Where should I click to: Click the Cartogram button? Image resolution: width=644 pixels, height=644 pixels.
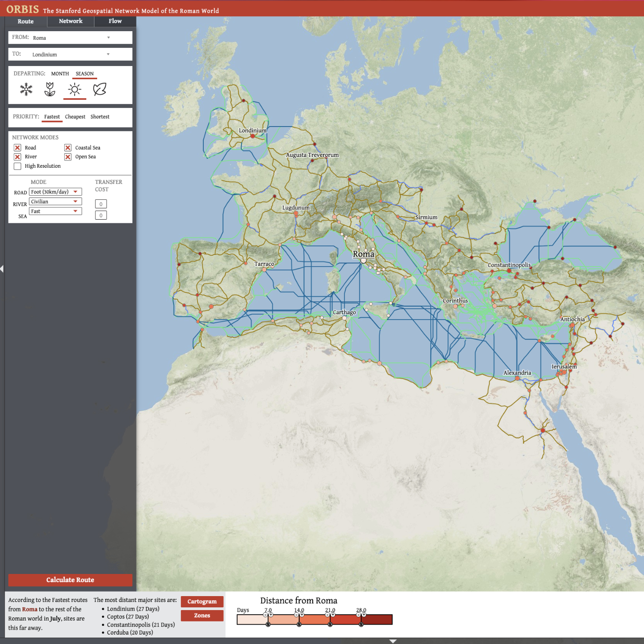(x=202, y=602)
